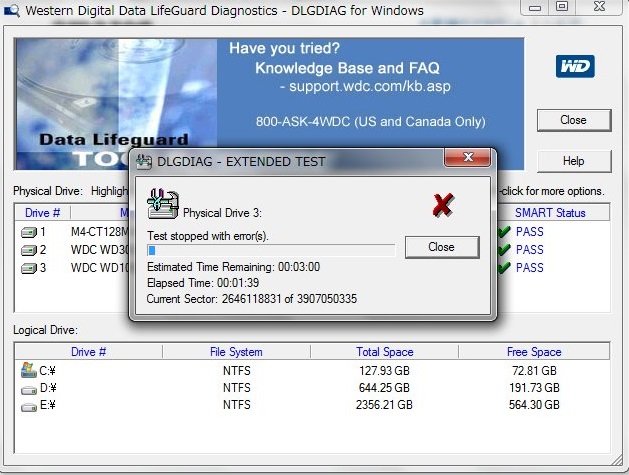Image resolution: width=629 pixels, height=475 pixels.
Task: Sort by Free Space column header
Action: point(534,352)
